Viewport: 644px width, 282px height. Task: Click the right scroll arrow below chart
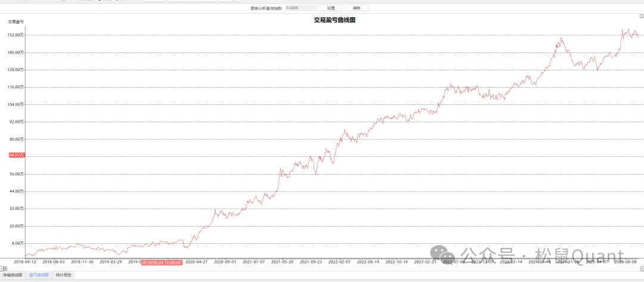coord(642,268)
